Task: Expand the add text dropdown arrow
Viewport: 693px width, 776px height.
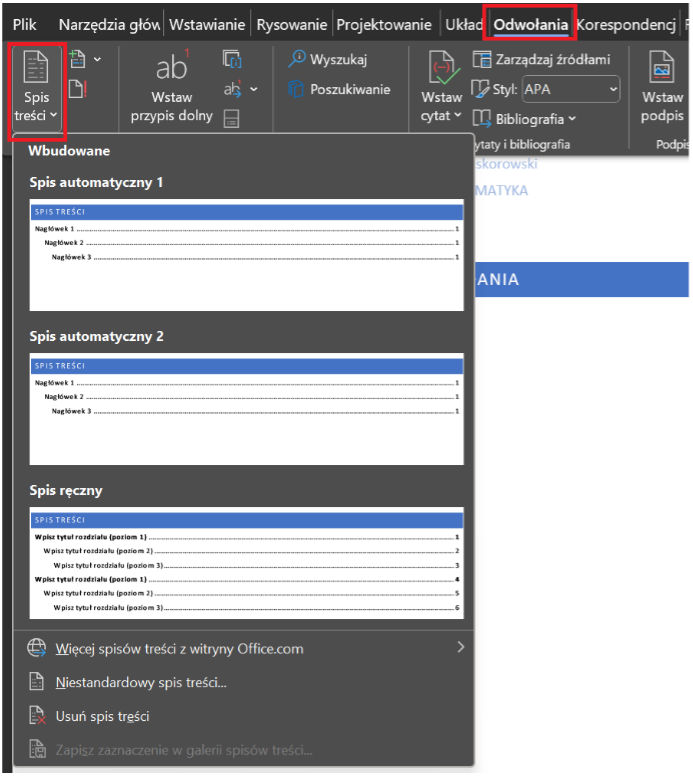Action: pos(97,60)
